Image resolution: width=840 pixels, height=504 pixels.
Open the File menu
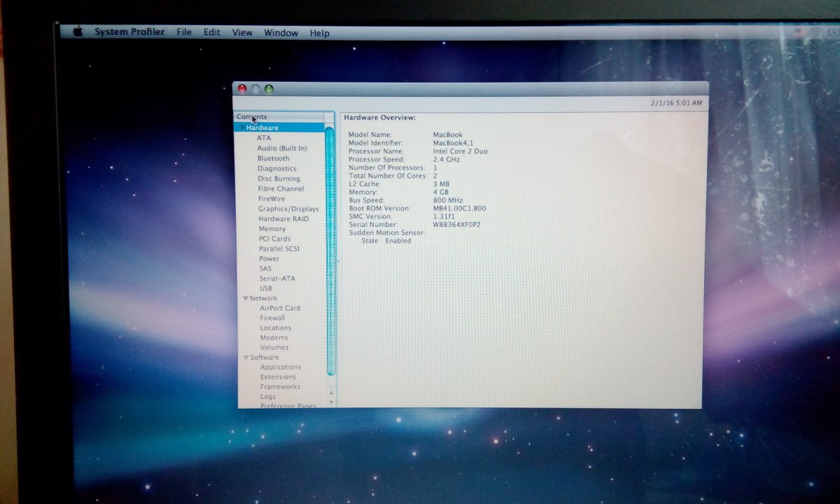184,32
